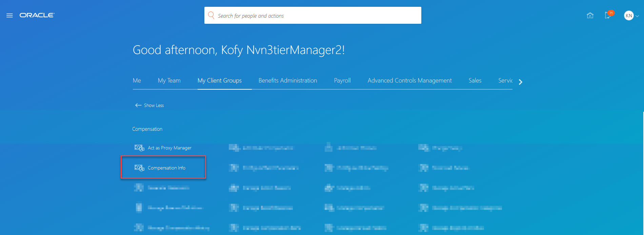Expand user menu dropdown arrow
Image resolution: width=644 pixels, height=235 pixels.
(x=637, y=16)
